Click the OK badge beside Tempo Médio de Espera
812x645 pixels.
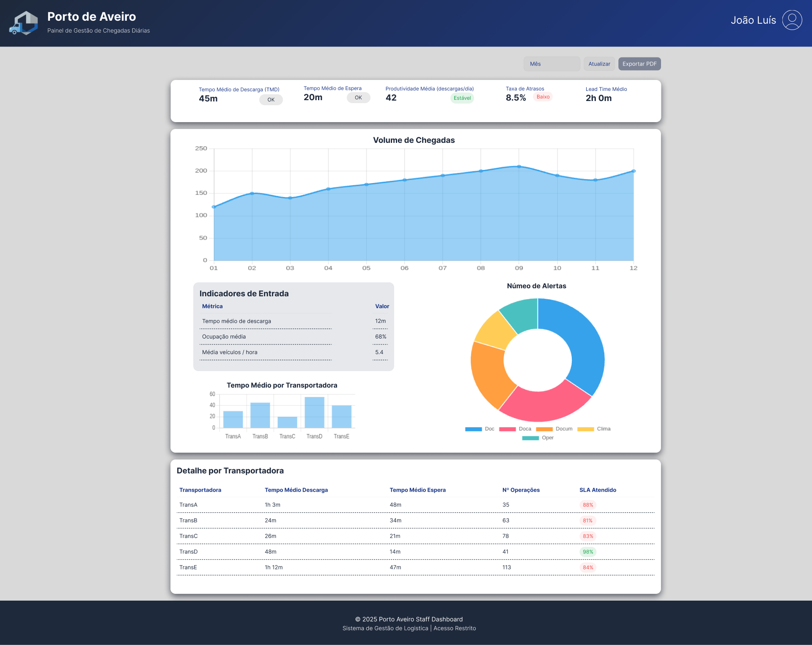(x=358, y=97)
